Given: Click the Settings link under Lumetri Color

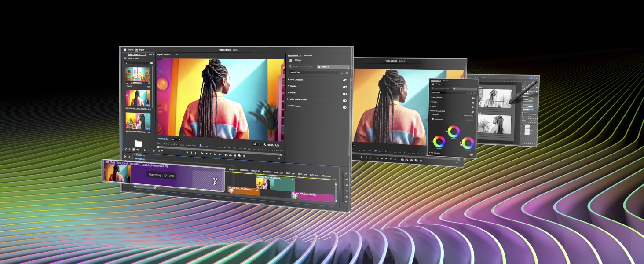Looking at the screenshot, I should [x=298, y=60].
